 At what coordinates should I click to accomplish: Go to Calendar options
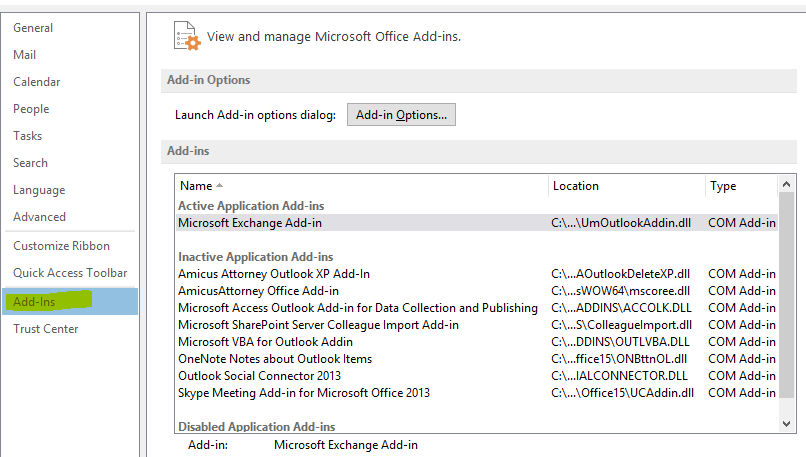[36, 82]
